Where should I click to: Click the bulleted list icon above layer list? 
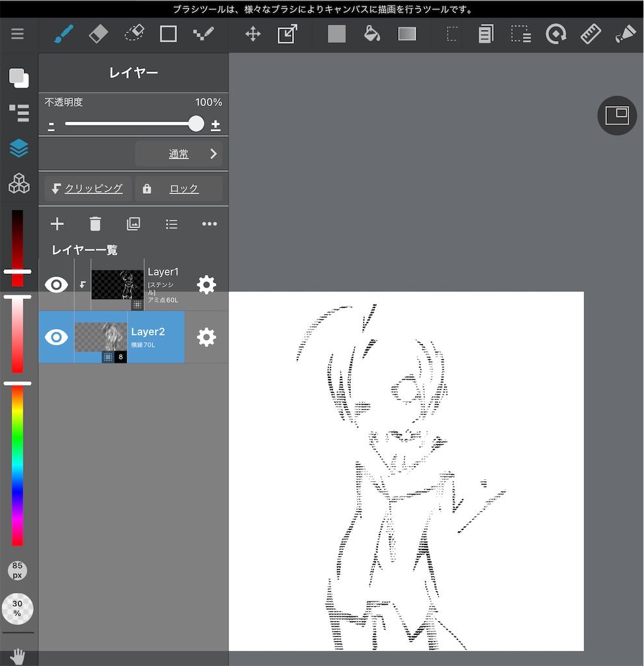(172, 224)
